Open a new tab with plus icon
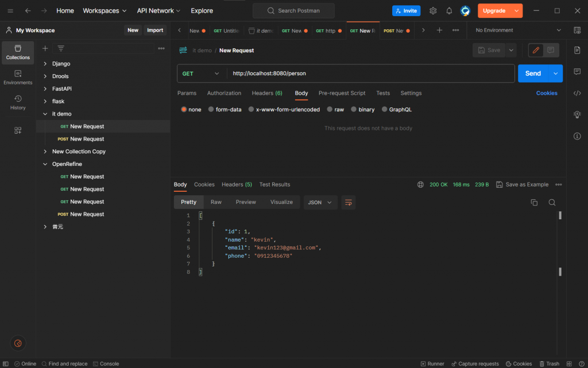588x368 pixels. (439, 30)
